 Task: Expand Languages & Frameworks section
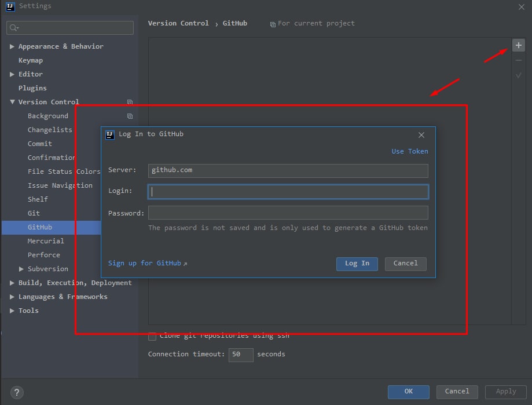click(x=12, y=297)
